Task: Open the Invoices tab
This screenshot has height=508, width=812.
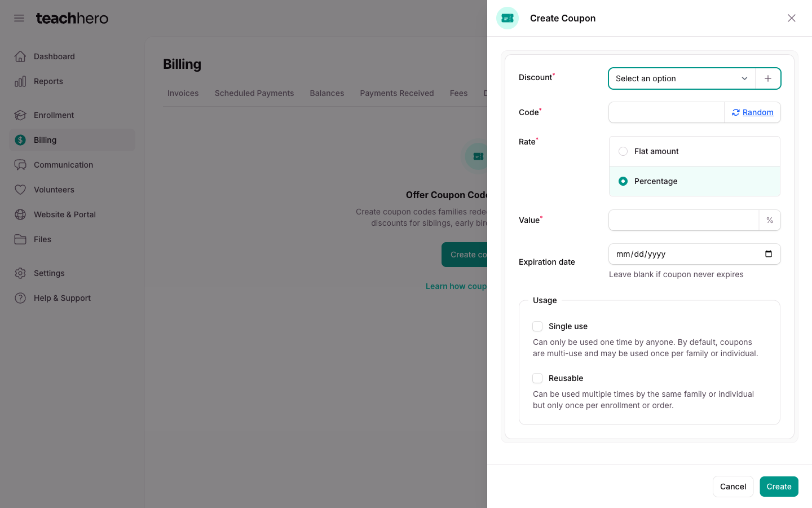Action: coord(183,93)
